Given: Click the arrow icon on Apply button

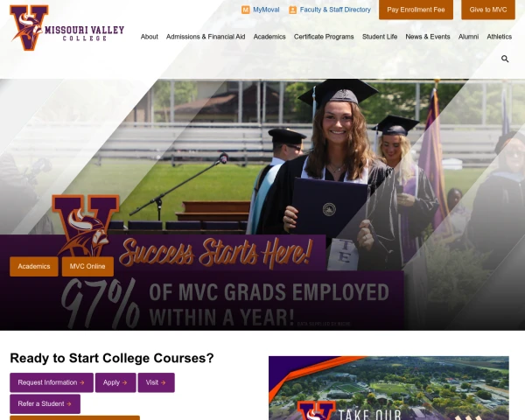Looking at the screenshot, I should pyautogui.click(x=124, y=382).
